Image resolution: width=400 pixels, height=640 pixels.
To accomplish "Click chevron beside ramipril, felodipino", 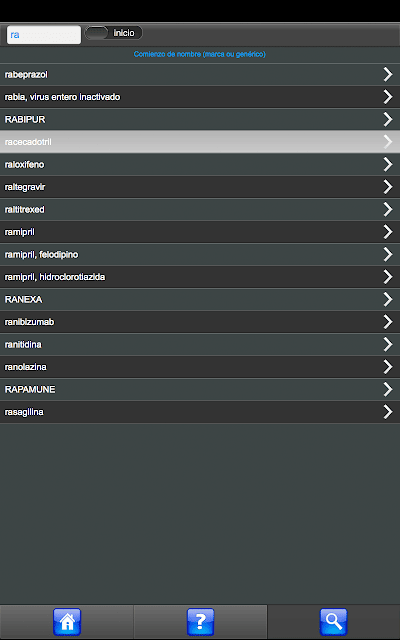I will pos(388,254).
